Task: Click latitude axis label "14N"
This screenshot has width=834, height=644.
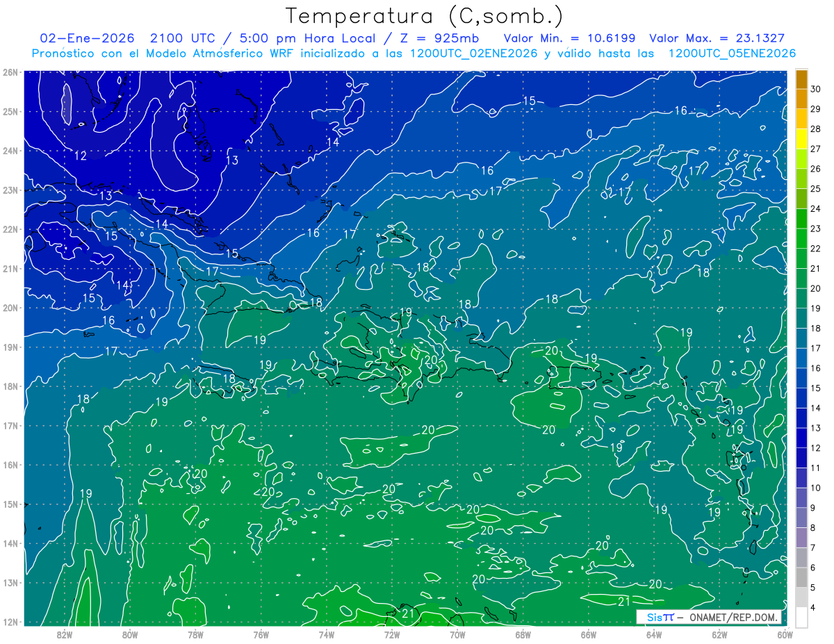Action: point(10,543)
